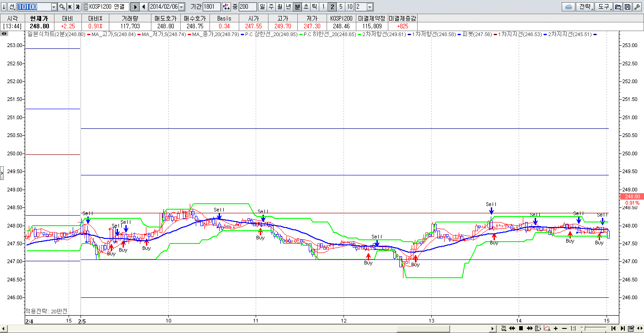Viewport: 644px width, 333px height.
Task: Save chart using the floppy disk icon
Action: 627,7
